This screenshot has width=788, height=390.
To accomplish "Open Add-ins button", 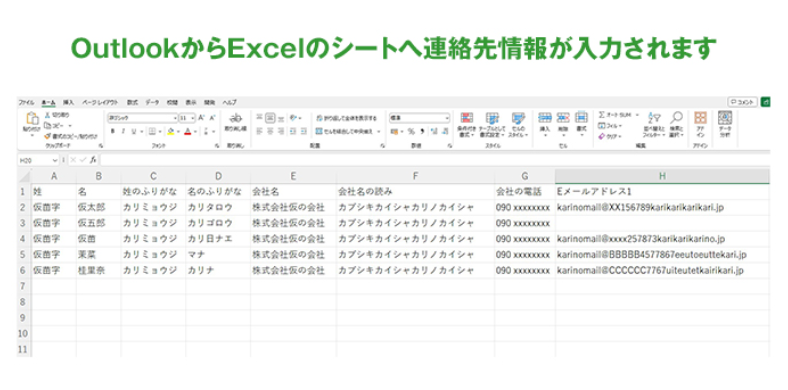I will (700, 125).
